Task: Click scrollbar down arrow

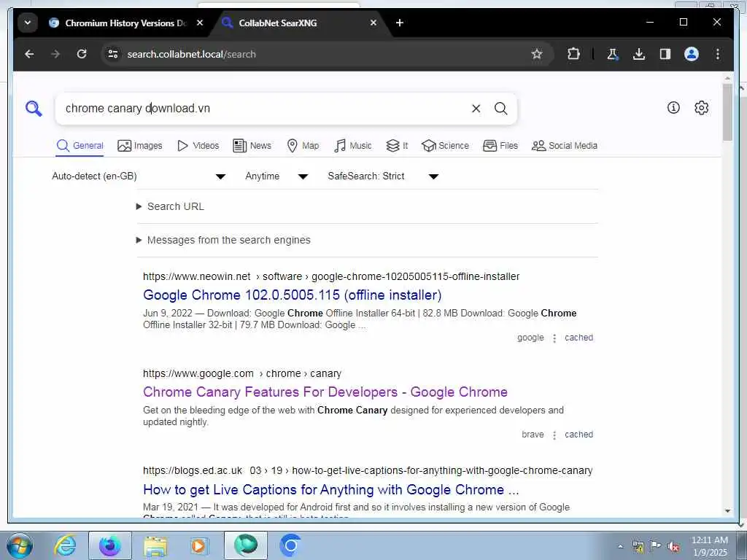Action: coord(727,511)
